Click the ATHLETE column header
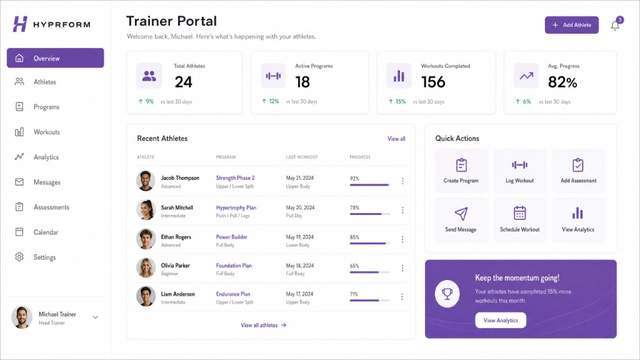 (x=146, y=157)
